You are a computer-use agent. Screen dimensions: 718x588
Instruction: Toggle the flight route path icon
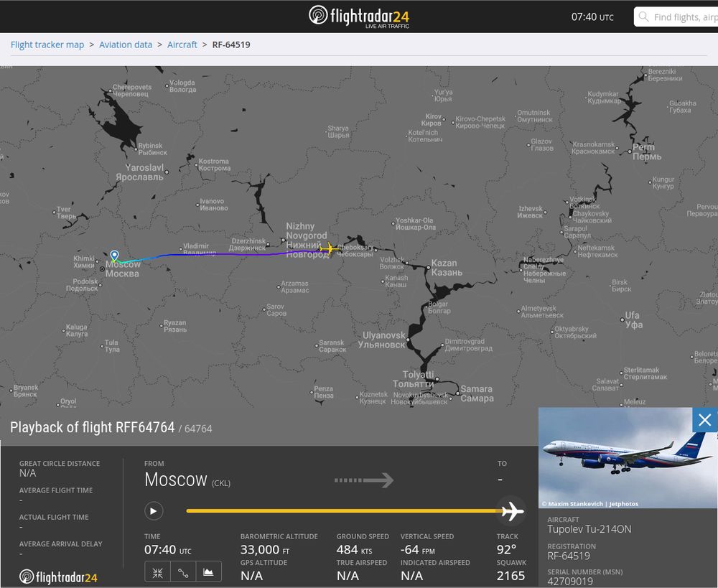pos(182,572)
